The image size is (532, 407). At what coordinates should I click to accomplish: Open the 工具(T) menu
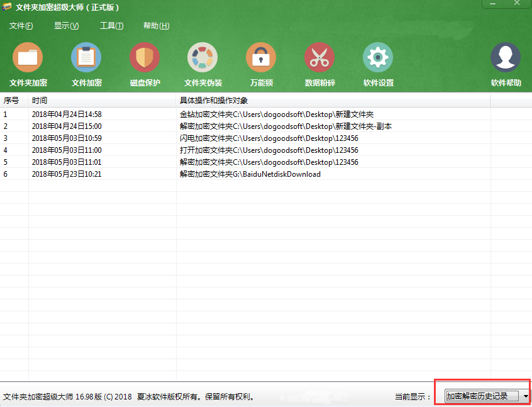(x=112, y=26)
